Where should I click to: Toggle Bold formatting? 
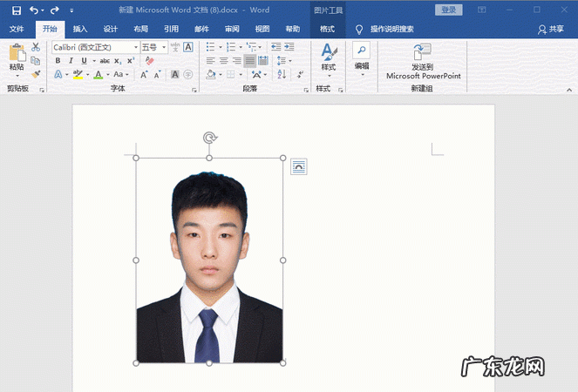58,61
